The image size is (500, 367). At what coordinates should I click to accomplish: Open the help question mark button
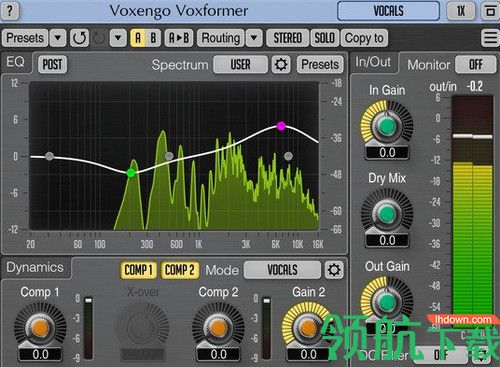(10, 11)
